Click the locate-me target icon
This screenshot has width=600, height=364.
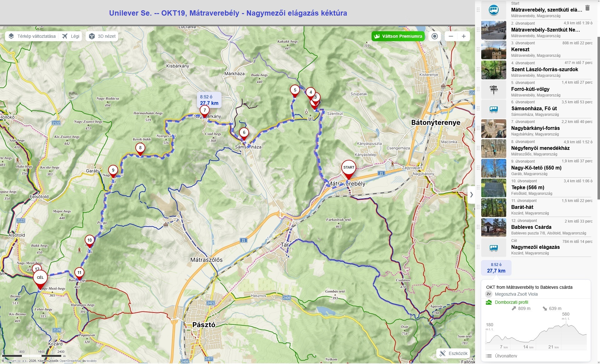pos(434,36)
